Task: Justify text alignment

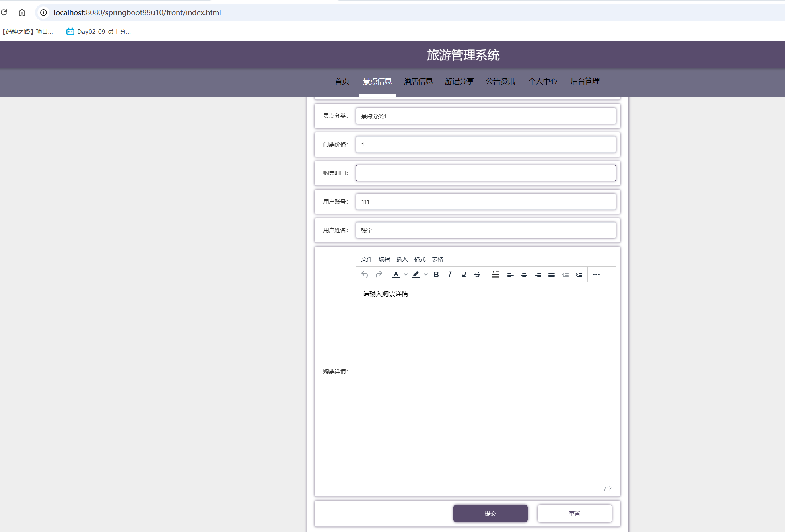Action: [552, 274]
